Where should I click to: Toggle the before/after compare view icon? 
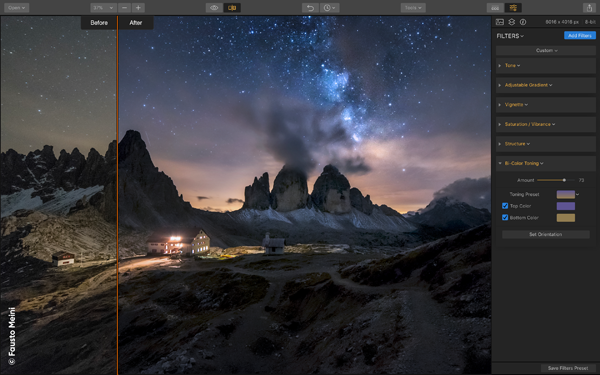tap(232, 8)
